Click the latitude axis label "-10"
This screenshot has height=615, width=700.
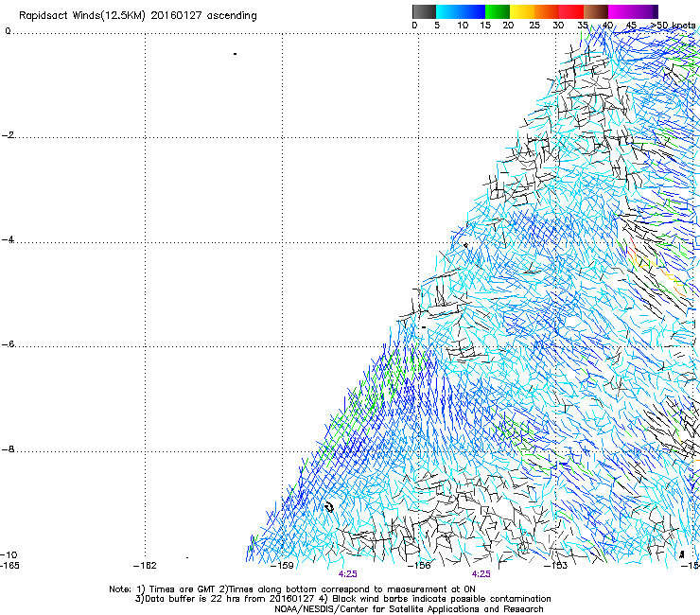(9, 554)
